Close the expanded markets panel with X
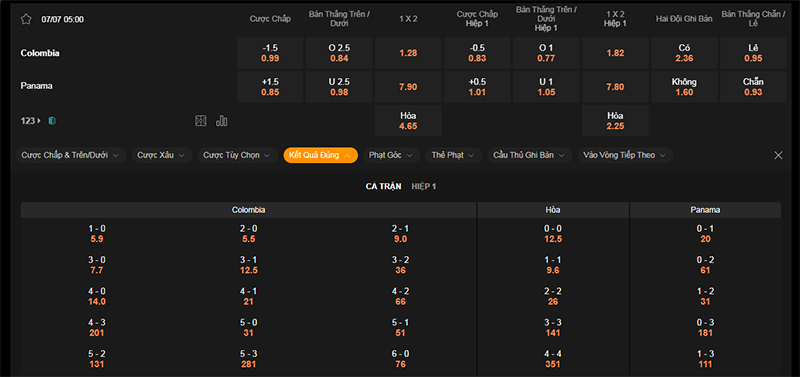The height and width of the screenshot is (377, 800). [778, 156]
